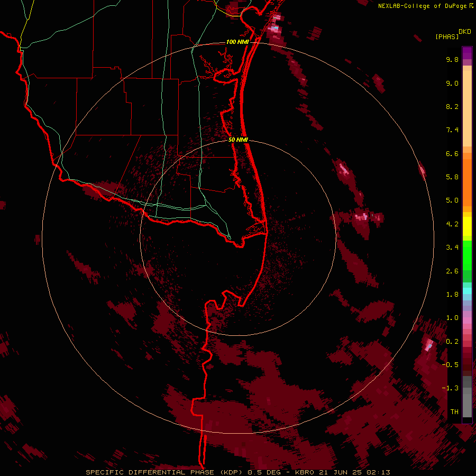
Task: Click the 5.0 value on the color scale
Action: pyautogui.click(x=452, y=200)
